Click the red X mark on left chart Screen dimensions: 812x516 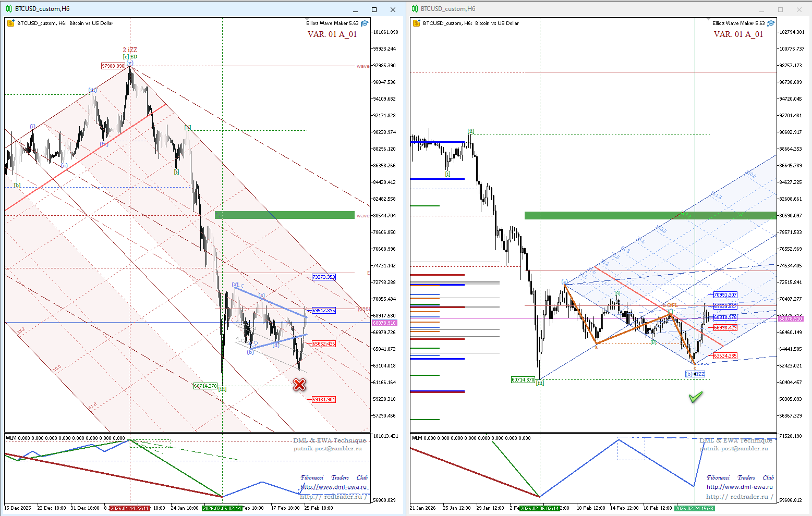coord(299,385)
